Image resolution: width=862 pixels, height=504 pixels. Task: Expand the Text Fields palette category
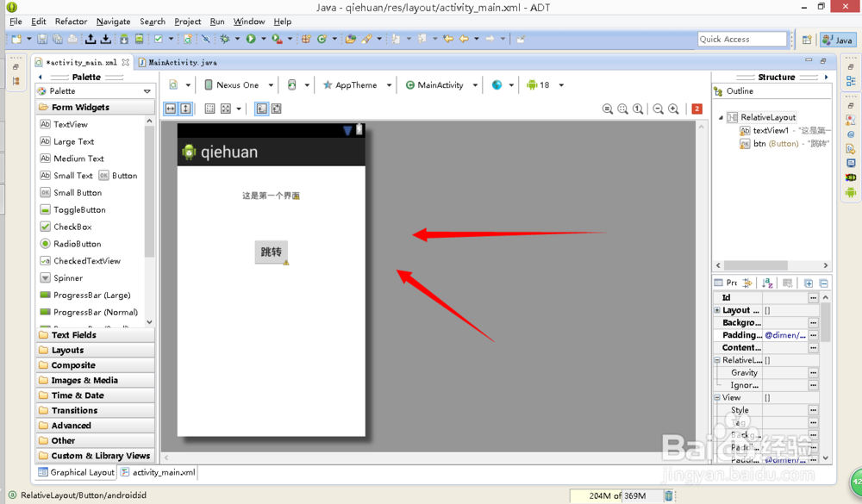coord(74,334)
